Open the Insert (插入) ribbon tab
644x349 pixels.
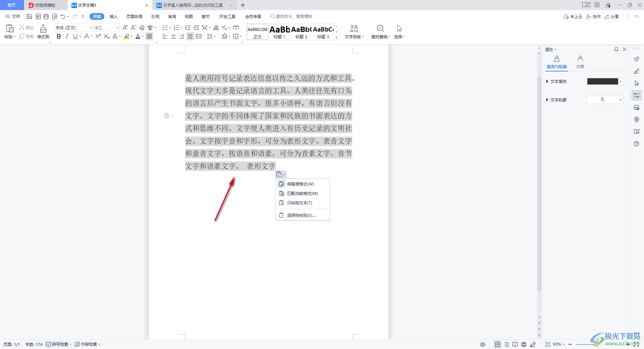coord(114,16)
